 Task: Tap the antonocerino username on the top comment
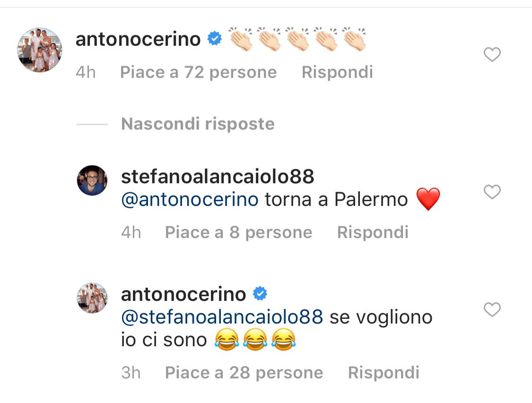click(x=138, y=39)
